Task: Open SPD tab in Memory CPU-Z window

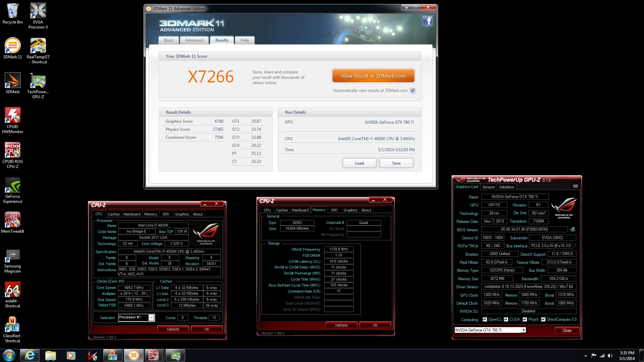Action: pos(334,210)
